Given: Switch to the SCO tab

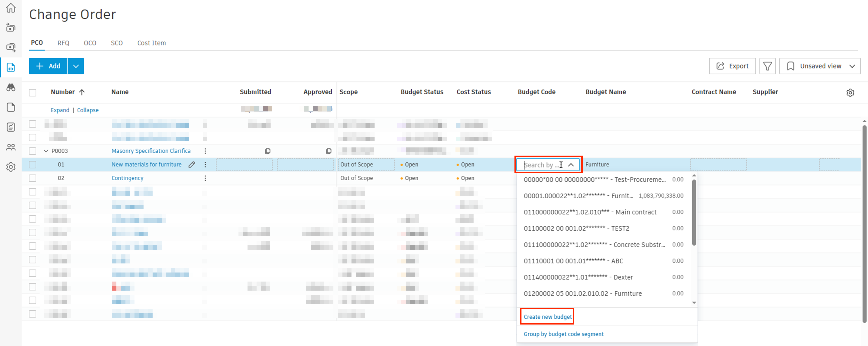Looking at the screenshot, I should [117, 43].
